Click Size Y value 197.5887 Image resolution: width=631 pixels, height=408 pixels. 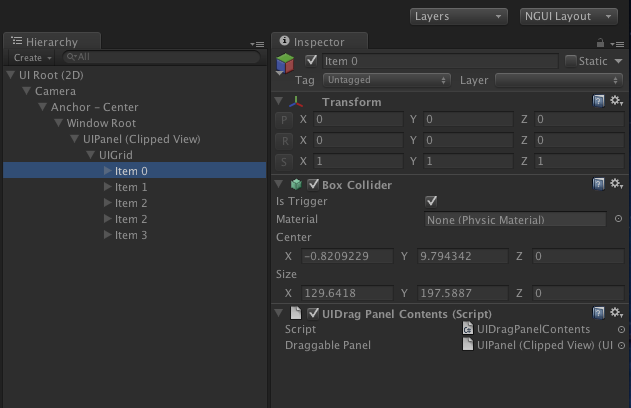click(463, 293)
